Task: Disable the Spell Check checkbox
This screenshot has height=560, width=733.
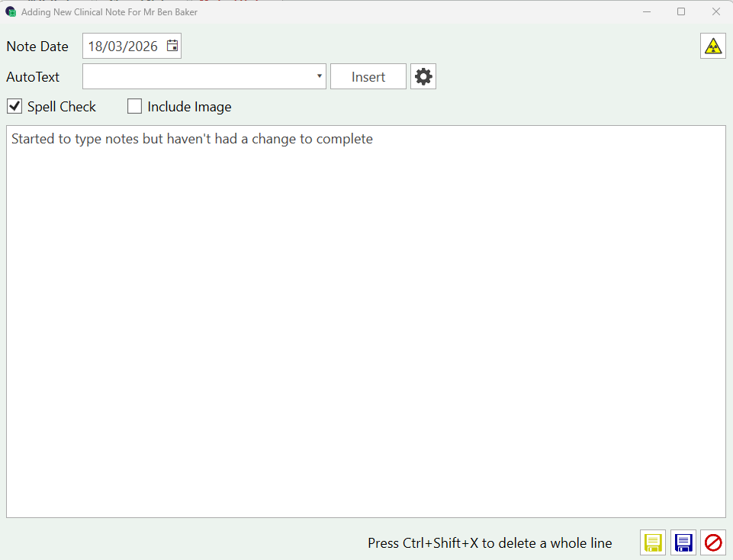Action: pyautogui.click(x=14, y=106)
